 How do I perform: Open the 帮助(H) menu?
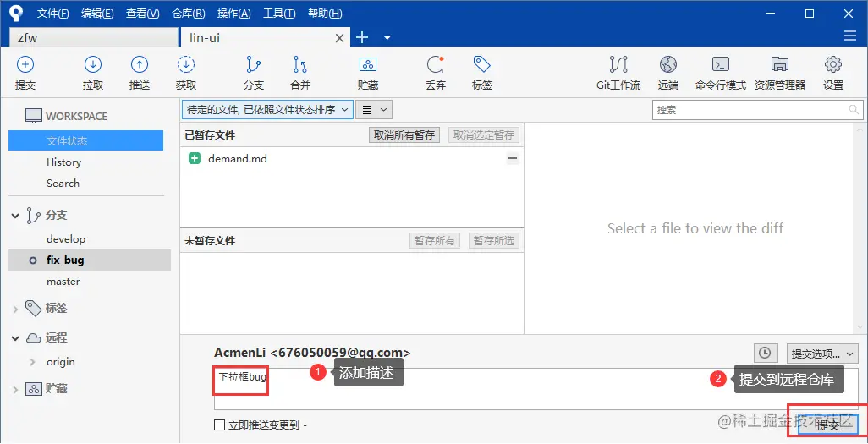pos(325,14)
